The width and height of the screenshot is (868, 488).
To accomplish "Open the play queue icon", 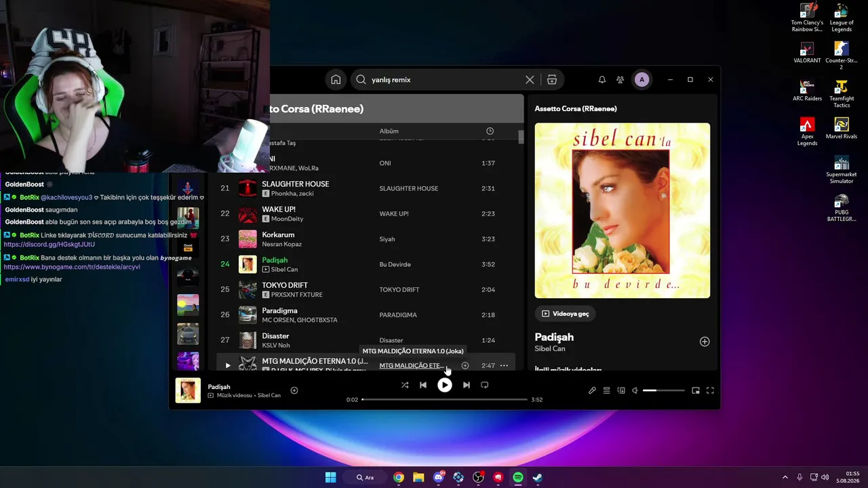I will [607, 390].
